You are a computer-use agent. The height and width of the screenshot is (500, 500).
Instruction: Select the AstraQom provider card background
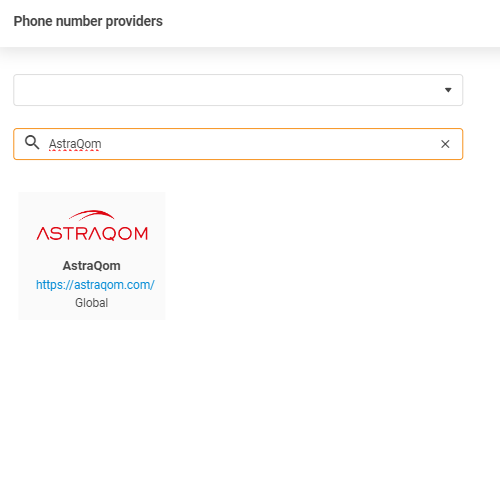pyautogui.click(x=92, y=256)
